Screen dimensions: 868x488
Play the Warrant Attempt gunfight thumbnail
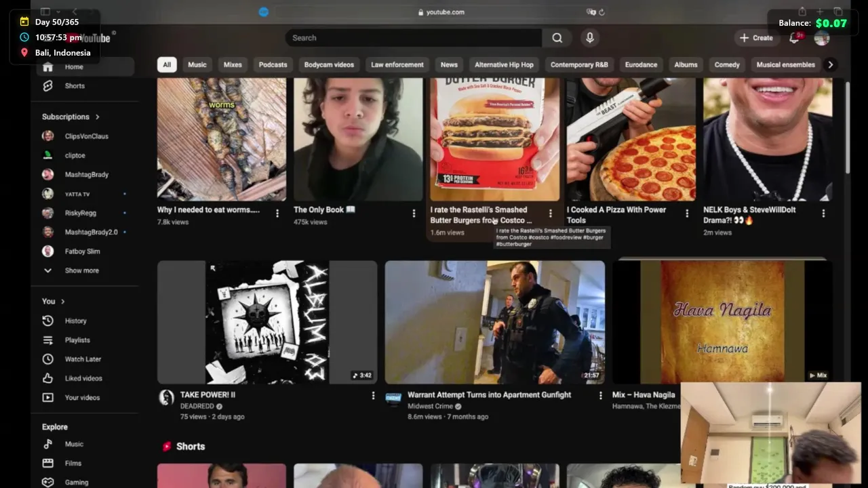pyautogui.click(x=495, y=323)
